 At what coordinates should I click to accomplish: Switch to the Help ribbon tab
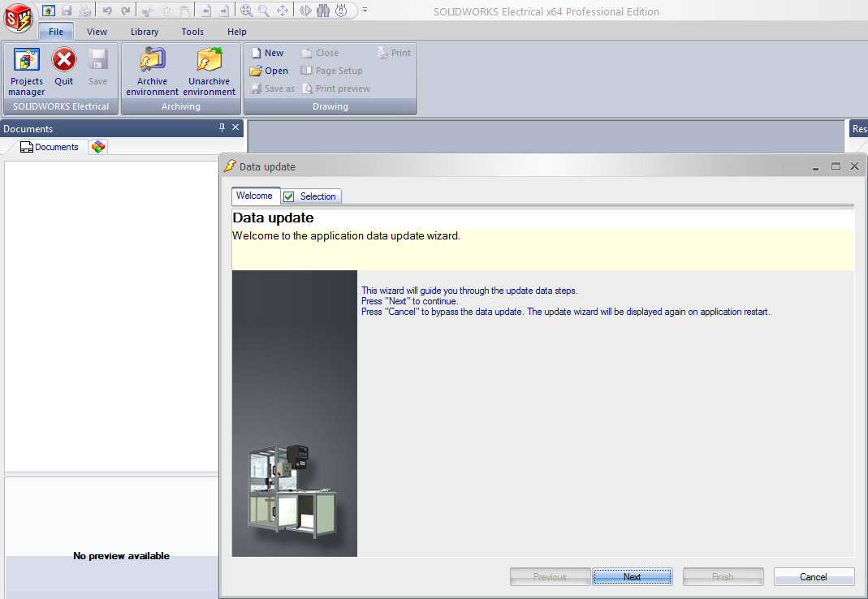(237, 32)
